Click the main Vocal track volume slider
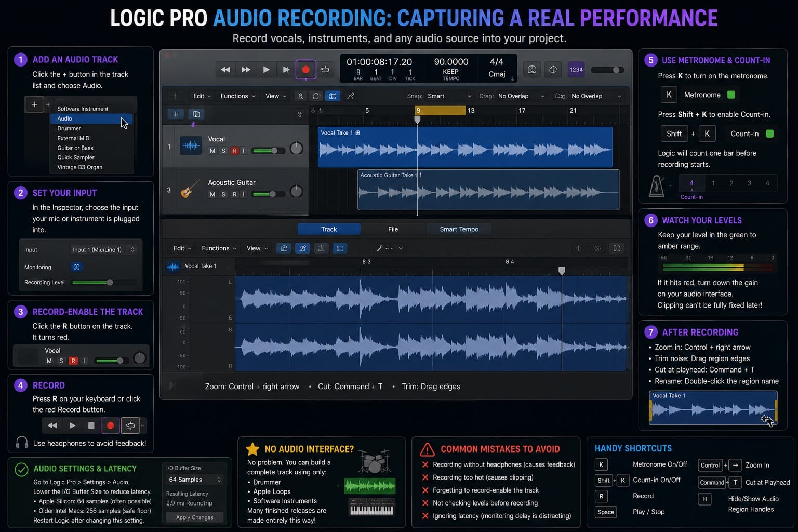 [x=268, y=151]
